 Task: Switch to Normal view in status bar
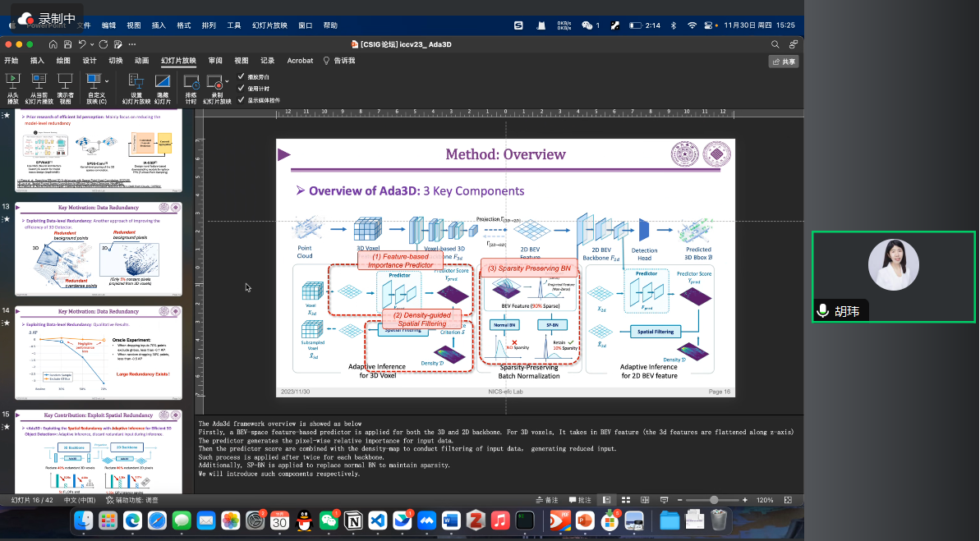point(606,500)
